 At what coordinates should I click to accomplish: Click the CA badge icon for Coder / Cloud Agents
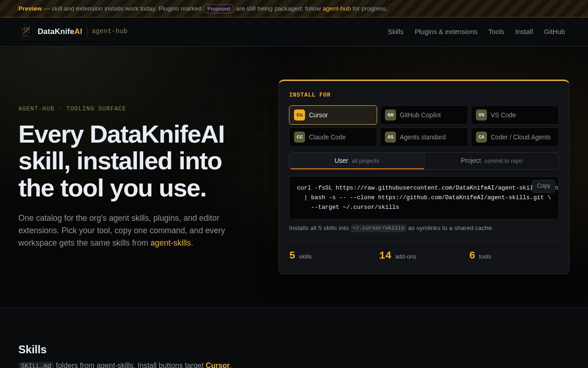(481, 137)
